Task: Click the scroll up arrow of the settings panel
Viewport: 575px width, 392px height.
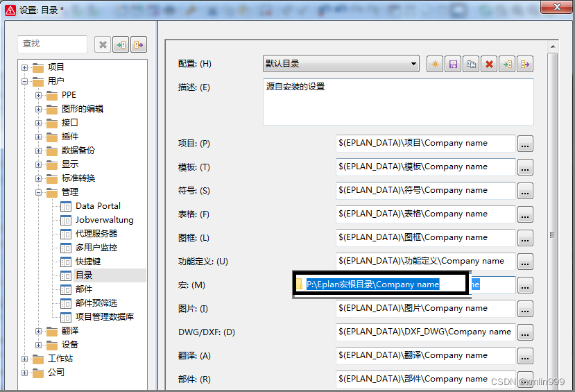Action: pyautogui.click(x=553, y=46)
